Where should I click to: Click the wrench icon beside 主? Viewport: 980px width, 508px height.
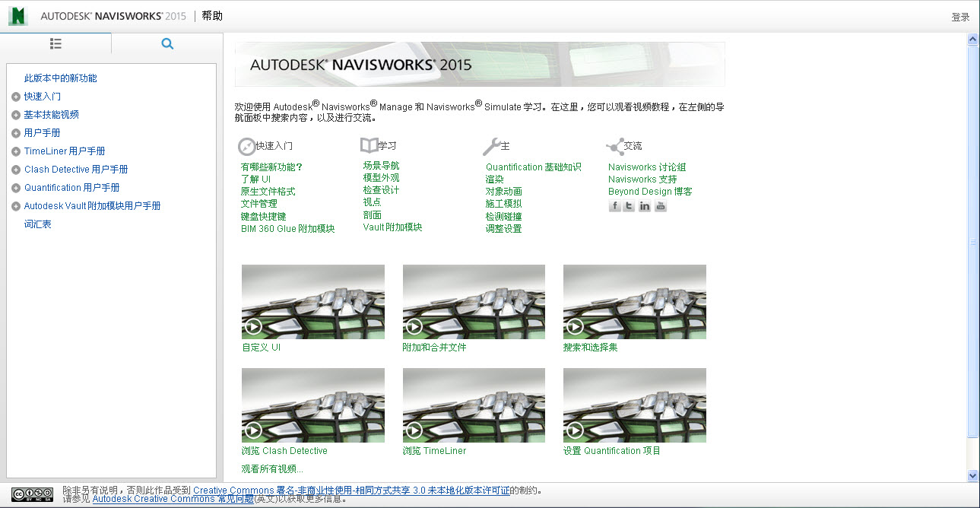[x=491, y=146]
